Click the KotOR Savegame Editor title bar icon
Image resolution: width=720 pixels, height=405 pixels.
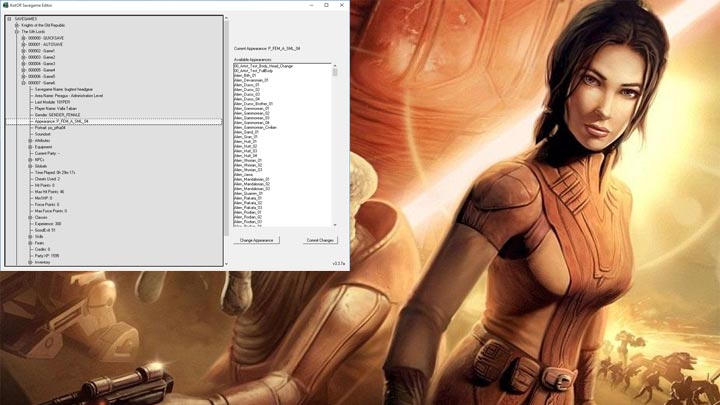click(x=6, y=5)
